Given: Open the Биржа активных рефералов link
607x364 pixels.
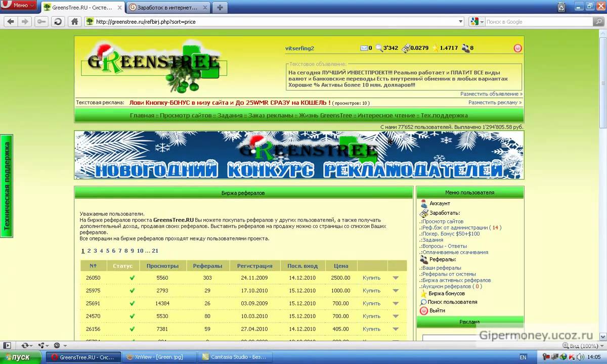Looking at the screenshot, I should tap(456, 280).
